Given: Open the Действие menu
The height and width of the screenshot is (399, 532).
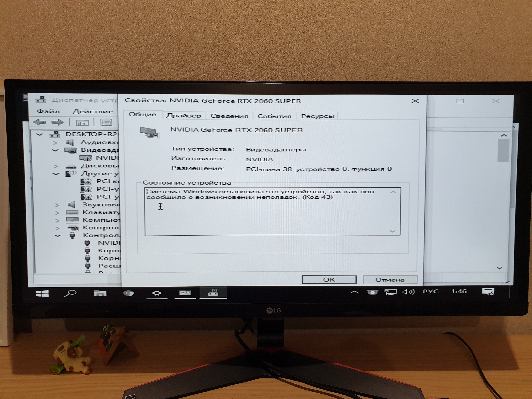Looking at the screenshot, I should pyautogui.click(x=93, y=111).
